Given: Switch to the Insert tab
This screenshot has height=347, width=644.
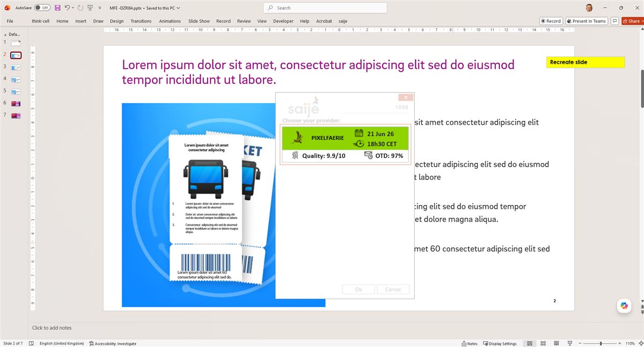Looking at the screenshot, I should click(80, 21).
